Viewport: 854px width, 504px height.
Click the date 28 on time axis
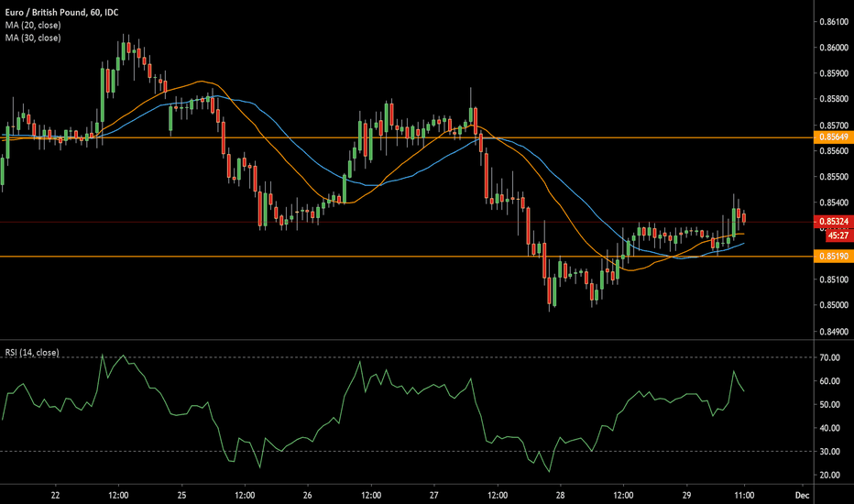pos(558,496)
